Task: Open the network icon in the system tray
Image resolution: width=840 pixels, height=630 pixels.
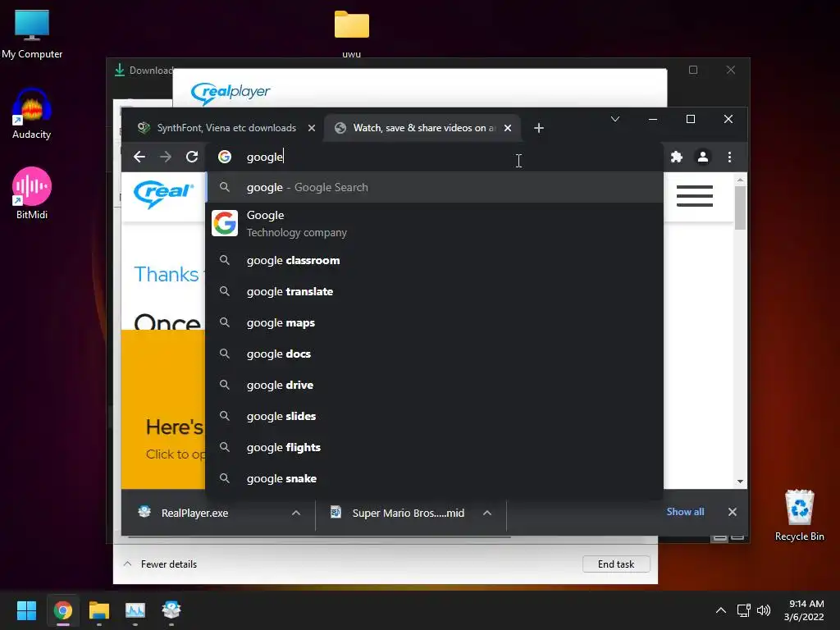Action: click(743, 610)
